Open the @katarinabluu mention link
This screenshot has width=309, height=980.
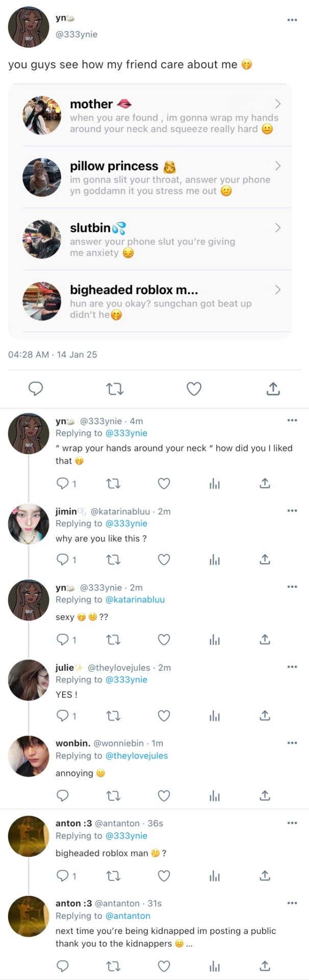pos(135,600)
